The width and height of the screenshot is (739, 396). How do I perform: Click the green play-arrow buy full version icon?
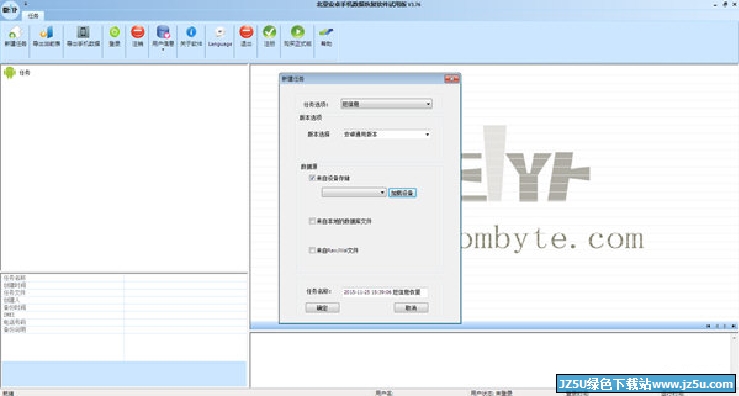(x=297, y=32)
